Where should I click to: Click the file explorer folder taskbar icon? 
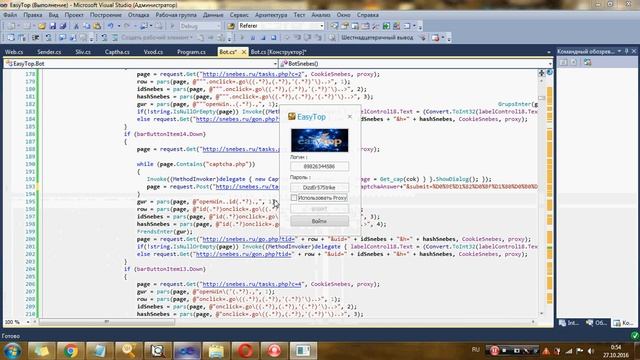(x=216, y=350)
